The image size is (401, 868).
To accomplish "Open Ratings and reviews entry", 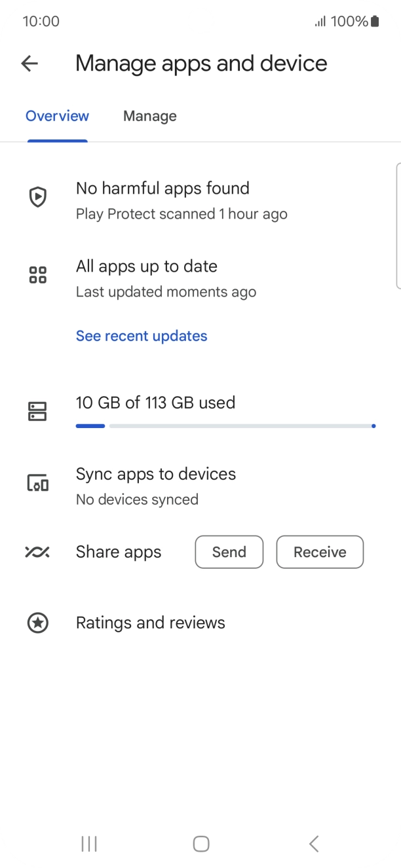I will coord(151,623).
